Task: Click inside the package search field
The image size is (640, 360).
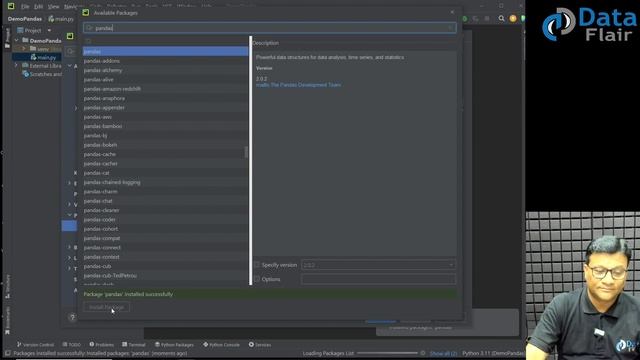Action: click(x=270, y=28)
